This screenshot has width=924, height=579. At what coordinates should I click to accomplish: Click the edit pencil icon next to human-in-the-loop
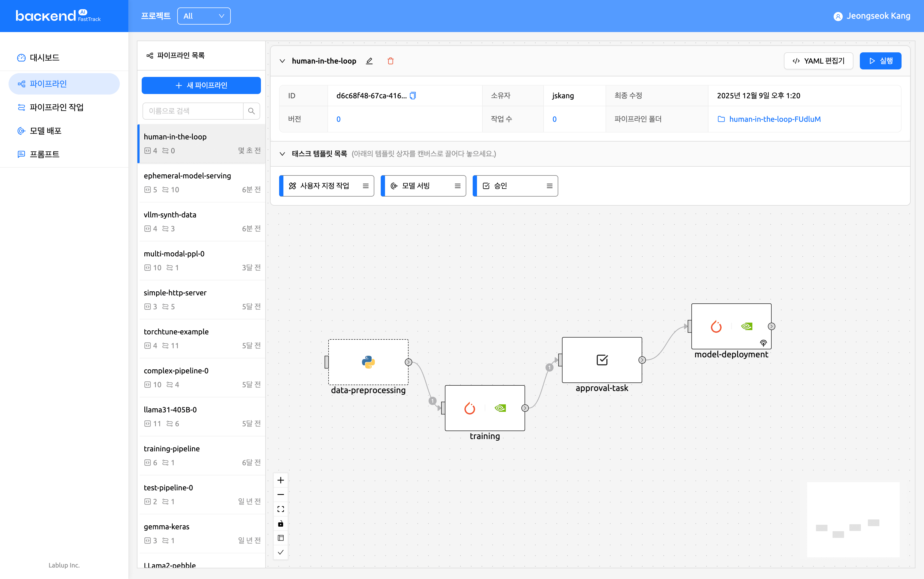369,61
